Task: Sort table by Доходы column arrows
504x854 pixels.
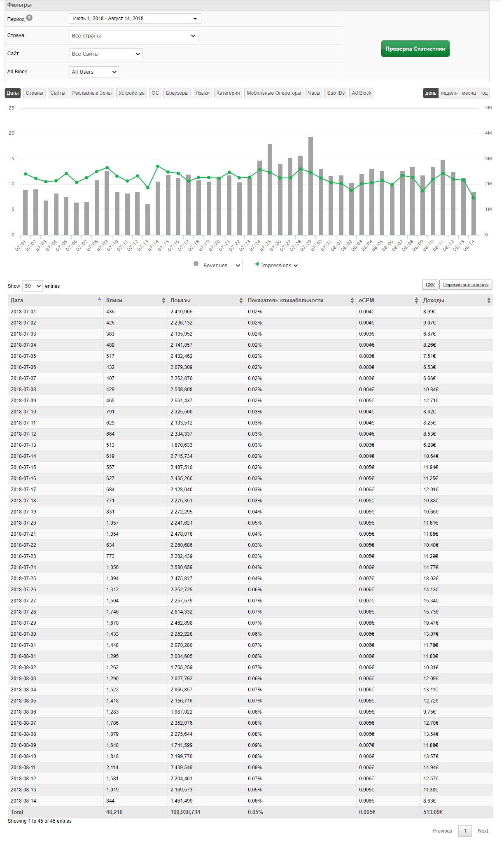Action: click(489, 301)
